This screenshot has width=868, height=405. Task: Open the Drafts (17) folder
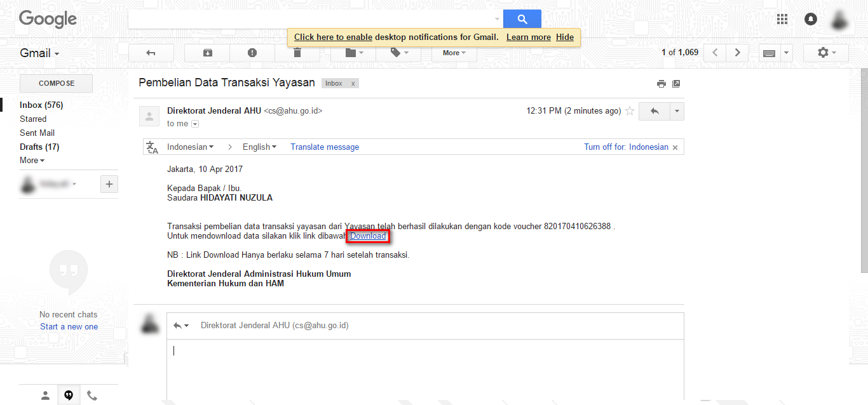pyautogui.click(x=39, y=147)
